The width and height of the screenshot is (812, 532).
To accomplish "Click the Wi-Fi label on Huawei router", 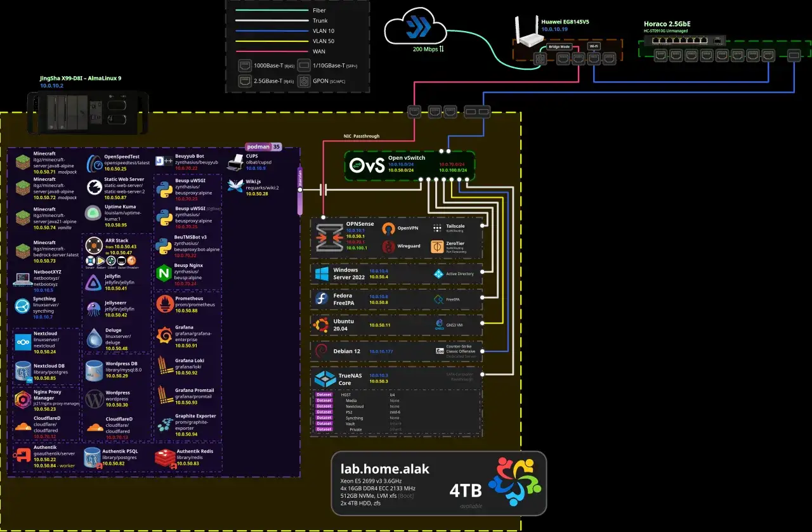I will [x=595, y=46].
